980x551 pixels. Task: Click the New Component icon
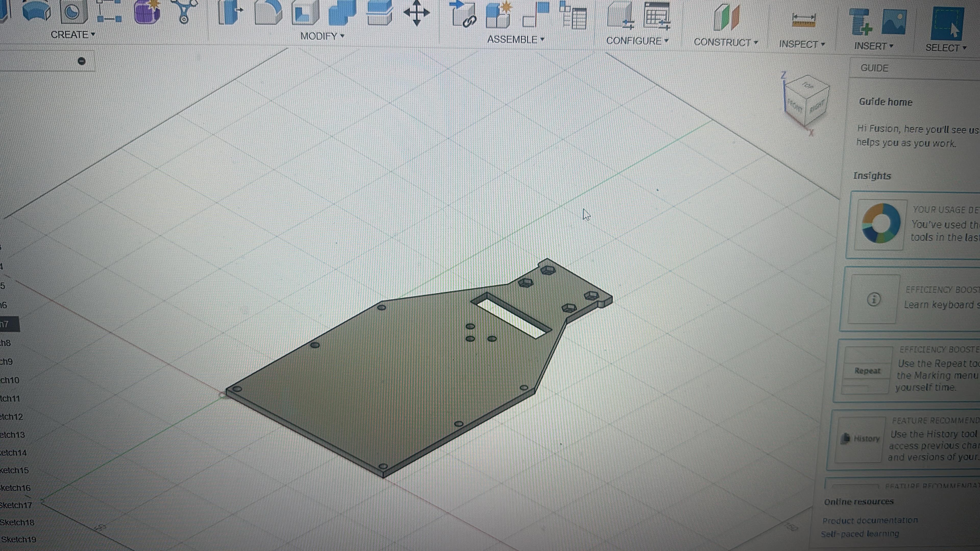(x=499, y=15)
